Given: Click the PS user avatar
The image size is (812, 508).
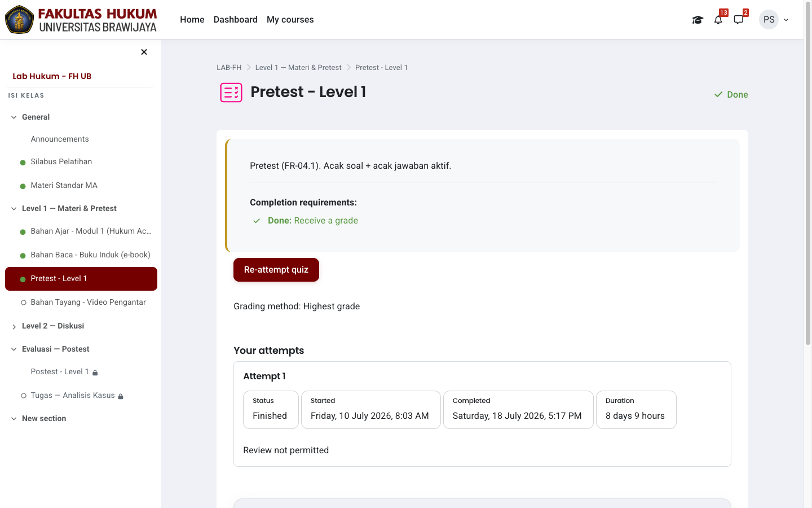Looking at the screenshot, I should click(x=769, y=20).
